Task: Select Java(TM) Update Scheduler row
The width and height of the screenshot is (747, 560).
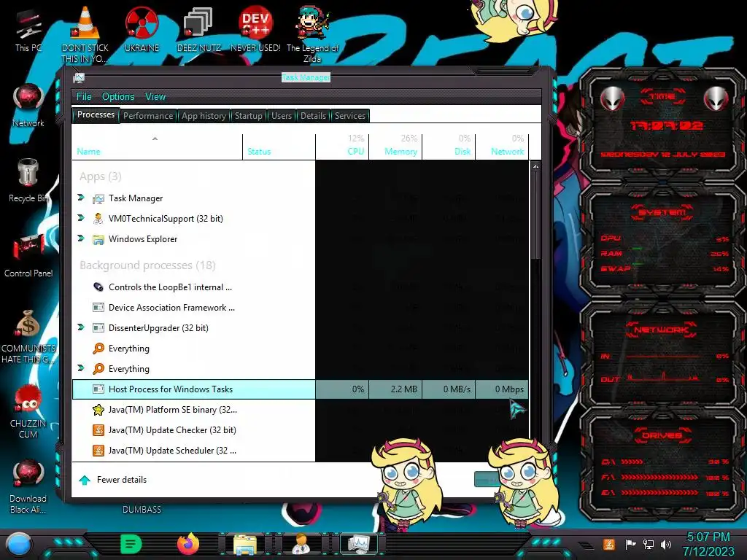Action: tap(300, 451)
